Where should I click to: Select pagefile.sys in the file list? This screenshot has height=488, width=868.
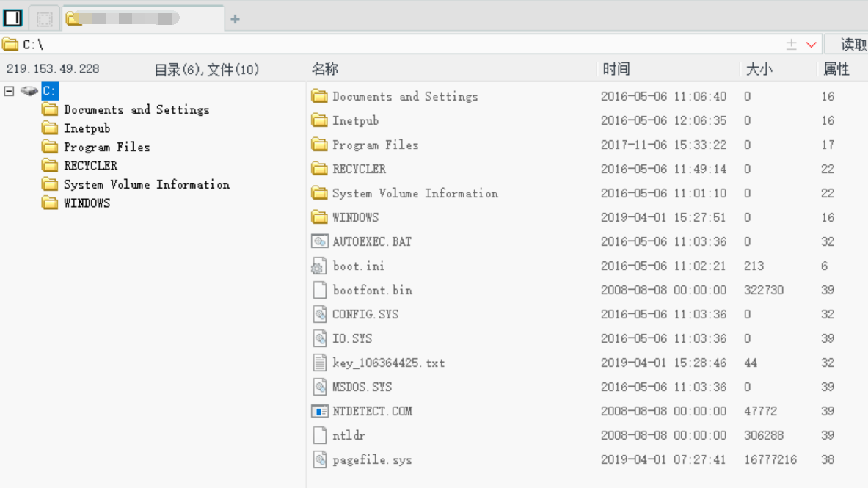coord(372,460)
